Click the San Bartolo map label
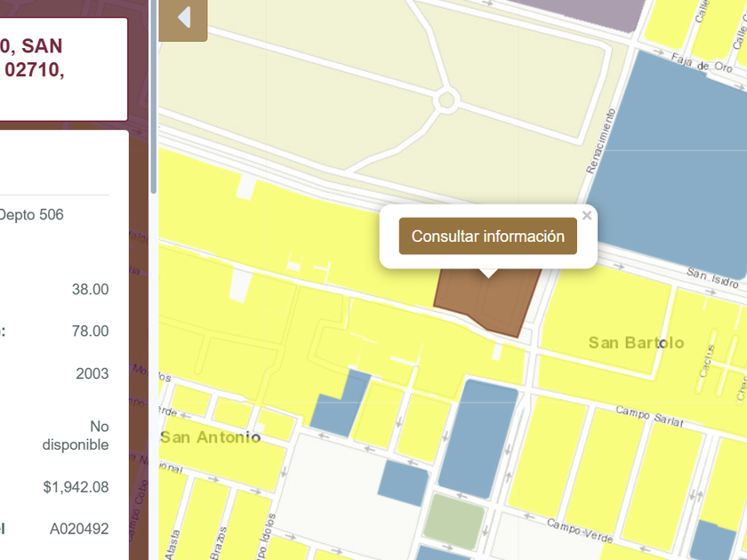This screenshot has width=747, height=560. pos(637,342)
